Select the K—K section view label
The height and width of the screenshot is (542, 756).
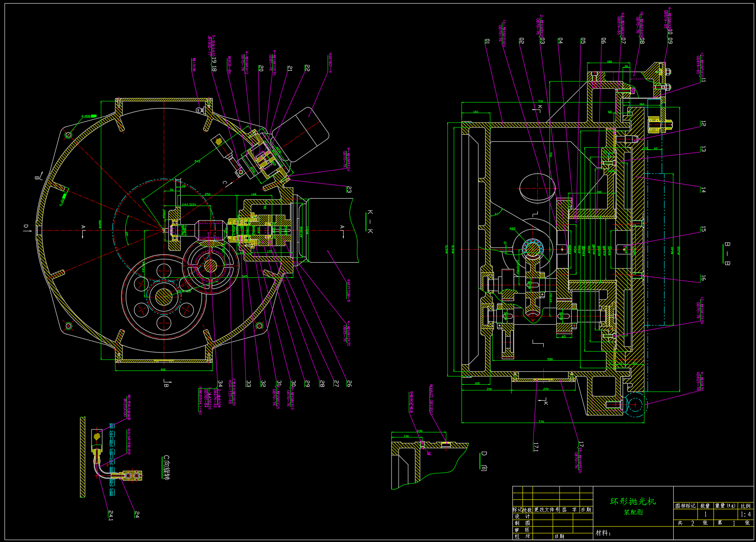370,222
